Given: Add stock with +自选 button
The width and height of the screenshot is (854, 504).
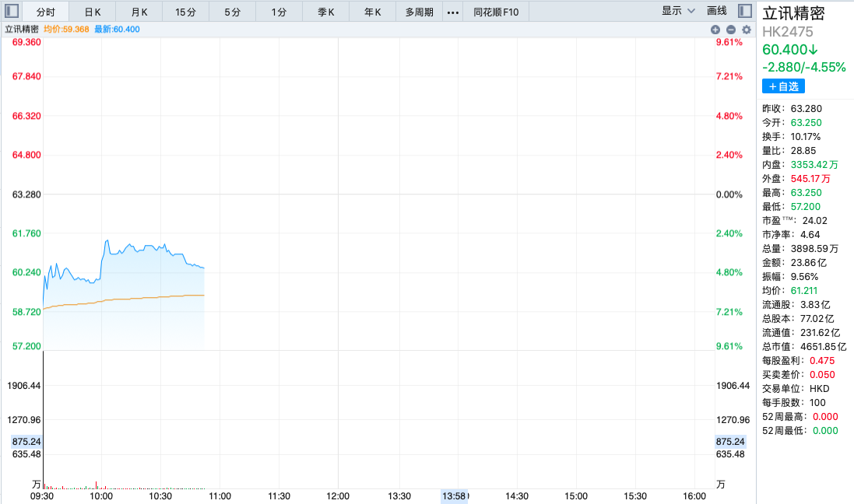Looking at the screenshot, I should pyautogui.click(x=783, y=86).
